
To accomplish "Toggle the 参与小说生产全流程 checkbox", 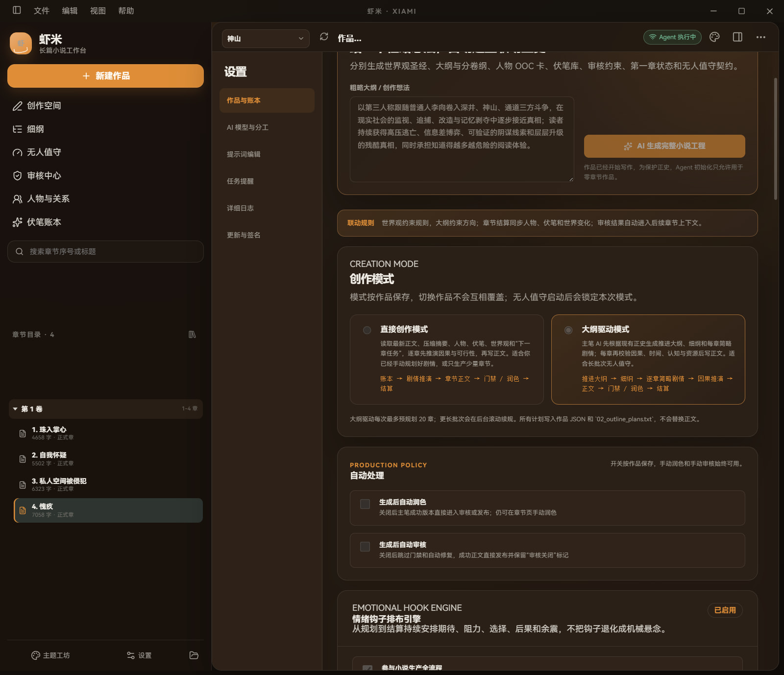I will (367, 668).
